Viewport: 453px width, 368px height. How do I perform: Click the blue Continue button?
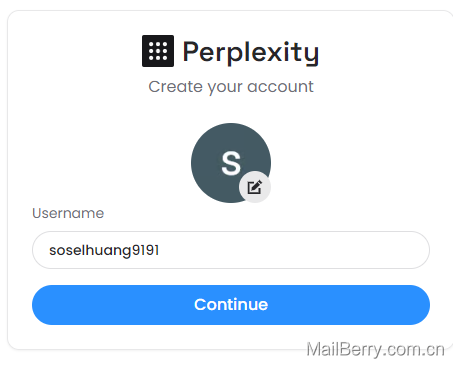231,305
